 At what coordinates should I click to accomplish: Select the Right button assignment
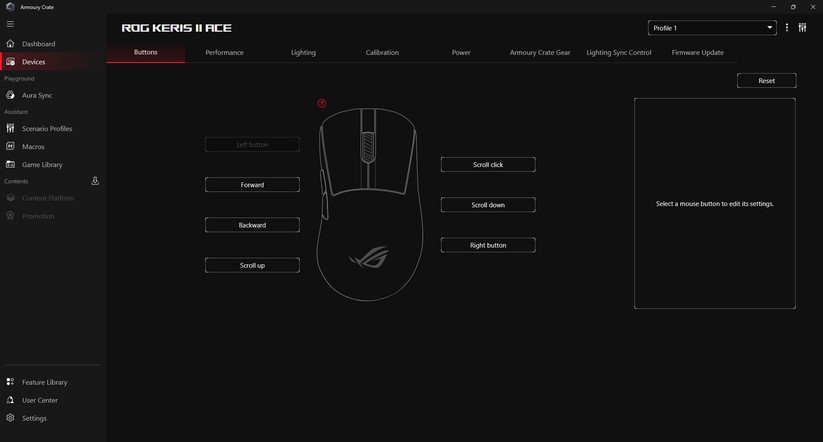click(x=488, y=245)
